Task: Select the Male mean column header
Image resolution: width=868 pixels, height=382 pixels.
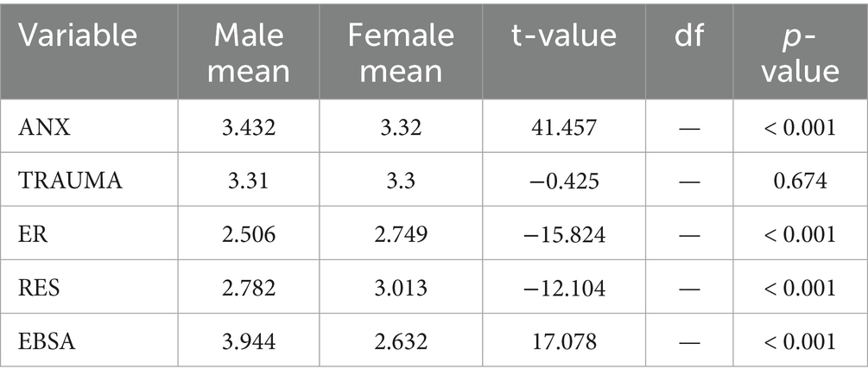Action: pos(249,53)
